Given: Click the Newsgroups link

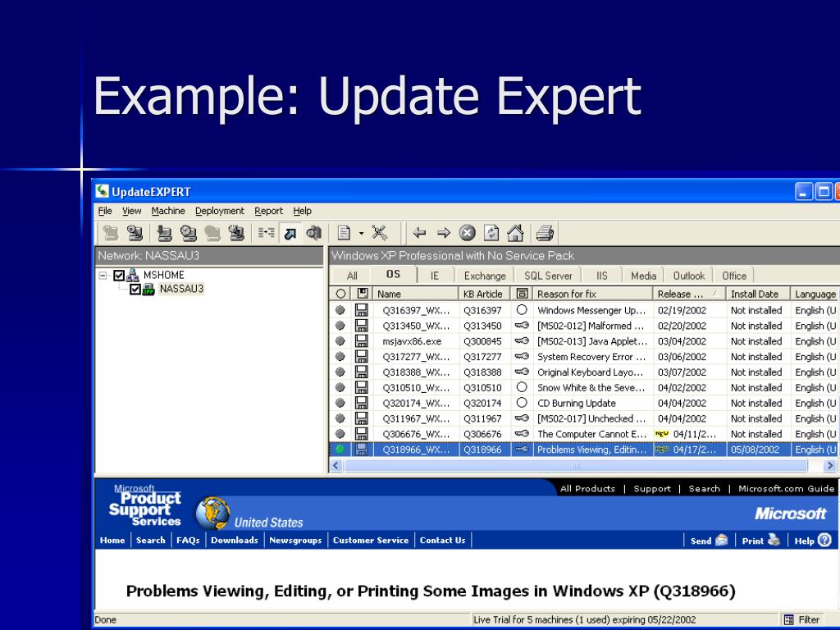Looking at the screenshot, I should (x=295, y=540).
